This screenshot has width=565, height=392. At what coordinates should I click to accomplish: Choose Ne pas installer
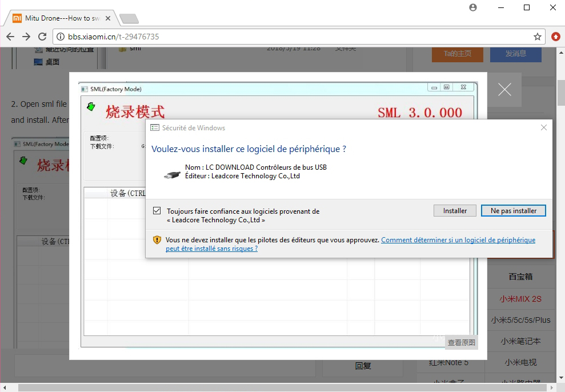pos(514,211)
